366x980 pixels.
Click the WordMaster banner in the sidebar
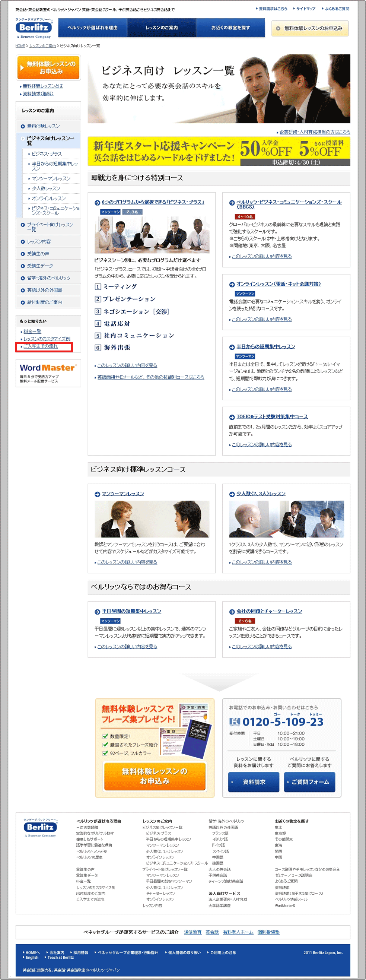click(48, 372)
